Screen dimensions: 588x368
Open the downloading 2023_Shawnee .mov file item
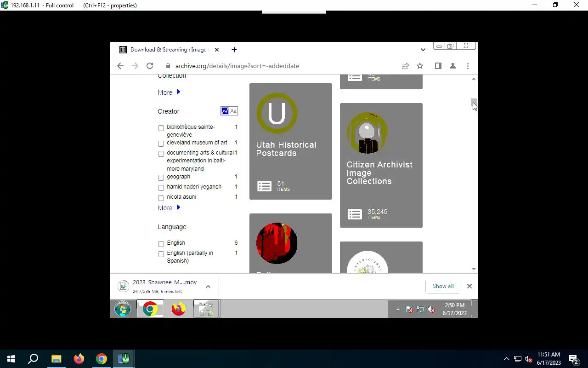[x=158, y=286]
